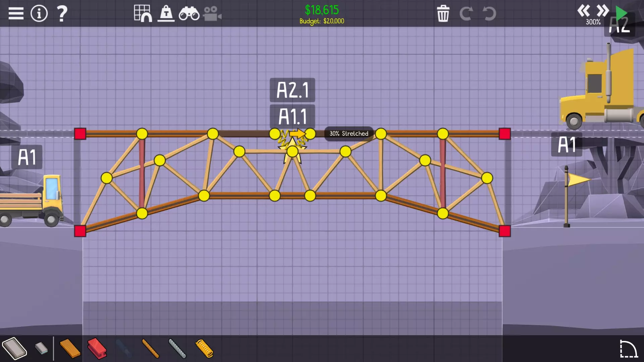This screenshot has height=362, width=644.
Task: Toggle the camera recording icon
Action: click(212, 14)
